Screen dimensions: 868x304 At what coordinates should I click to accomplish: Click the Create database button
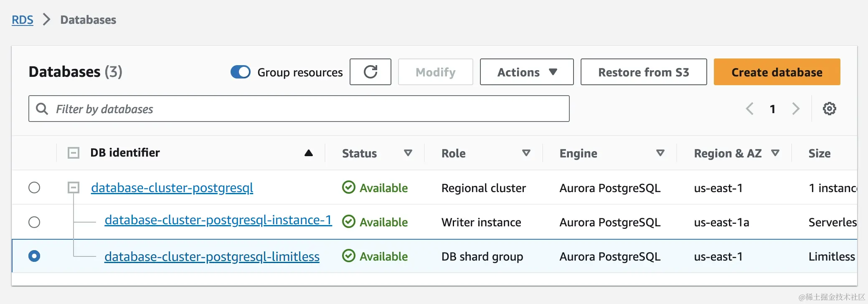(x=777, y=72)
